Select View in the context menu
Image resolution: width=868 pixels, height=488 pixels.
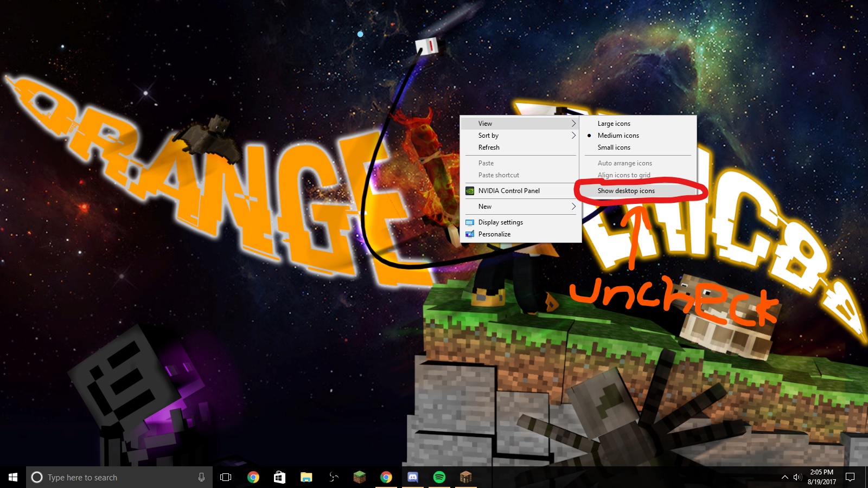[x=520, y=124]
